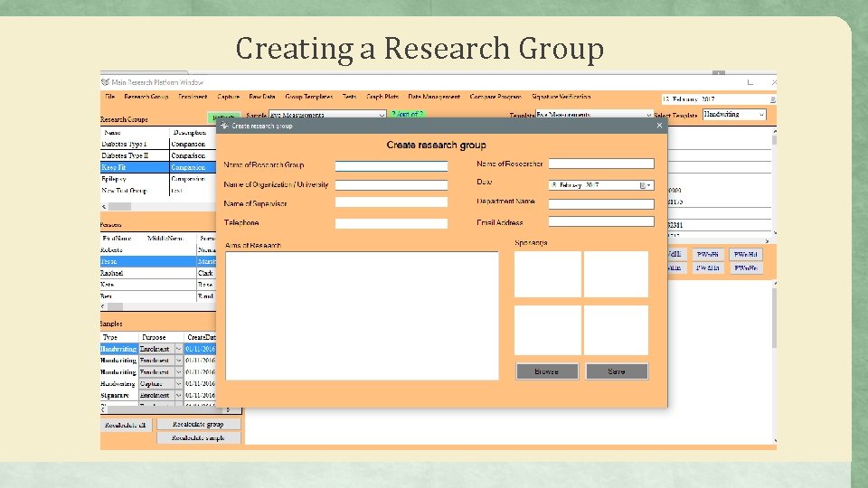
Task: Click the main window app icon
Action: pyautogui.click(x=105, y=82)
